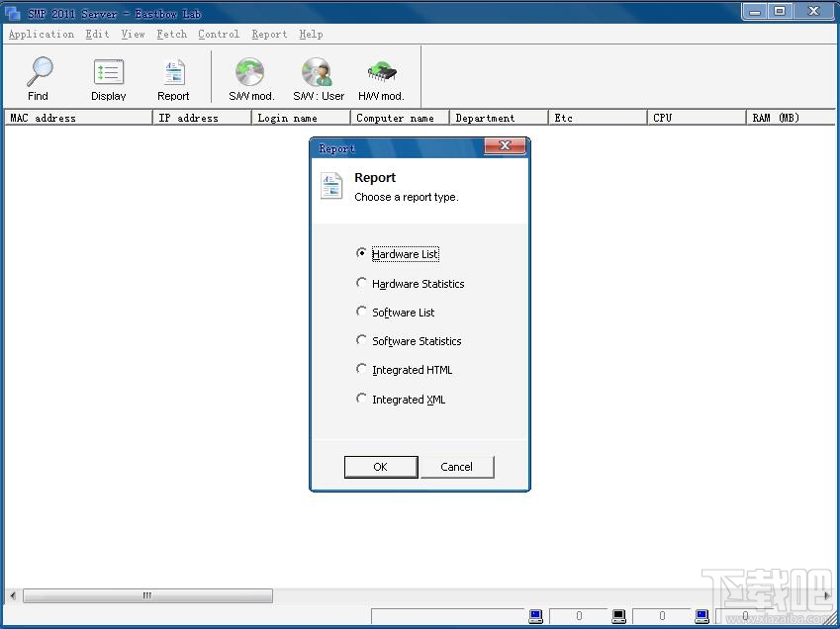840x629 pixels.
Task: Click the first monitor icon in status bar
Action: click(x=535, y=615)
